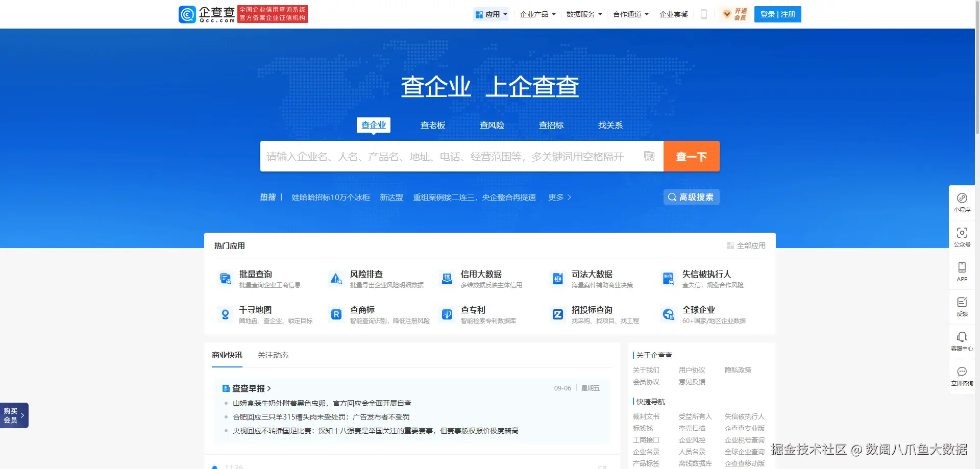
Task: Click the 高级搜索 button
Action: pos(692,197)
